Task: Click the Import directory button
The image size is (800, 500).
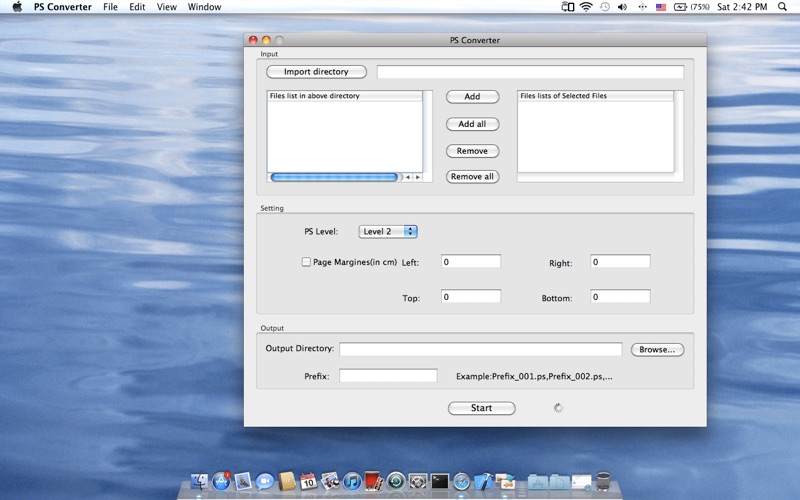Action: (316, 71)
